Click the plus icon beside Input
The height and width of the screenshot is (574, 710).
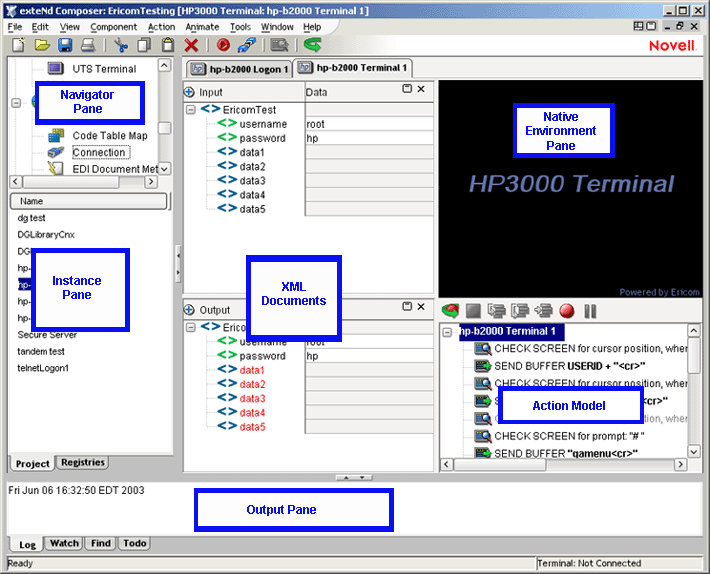[x=189, y=92]
